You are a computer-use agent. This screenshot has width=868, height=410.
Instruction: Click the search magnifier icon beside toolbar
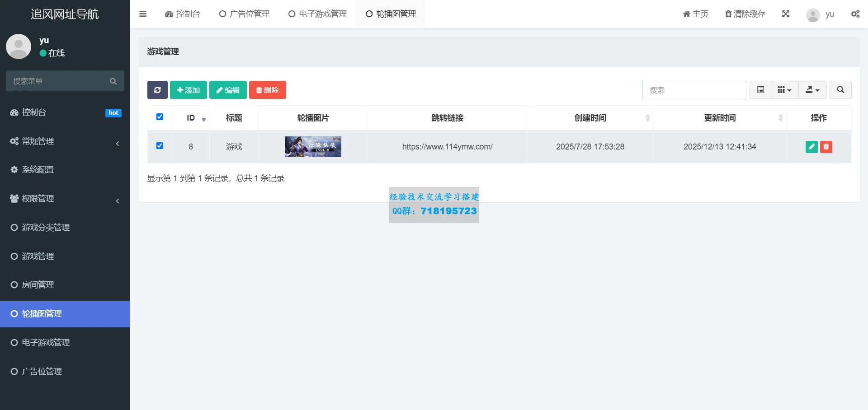[840, 90]
